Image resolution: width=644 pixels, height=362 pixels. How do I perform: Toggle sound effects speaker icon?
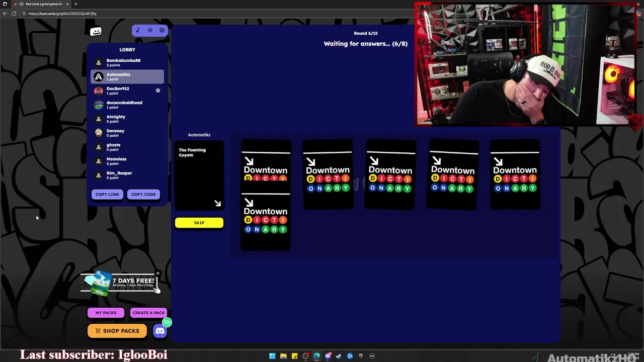(149, 30)
